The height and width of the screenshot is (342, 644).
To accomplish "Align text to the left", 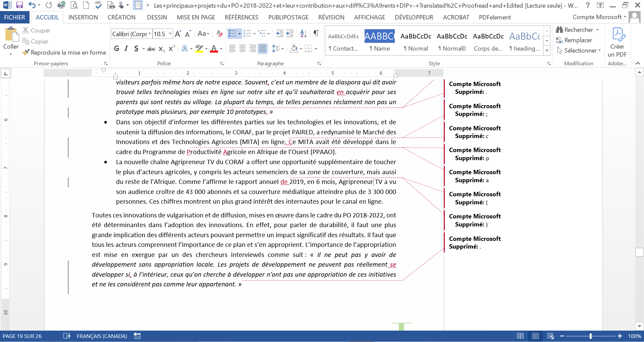I will tap(232, 49).
